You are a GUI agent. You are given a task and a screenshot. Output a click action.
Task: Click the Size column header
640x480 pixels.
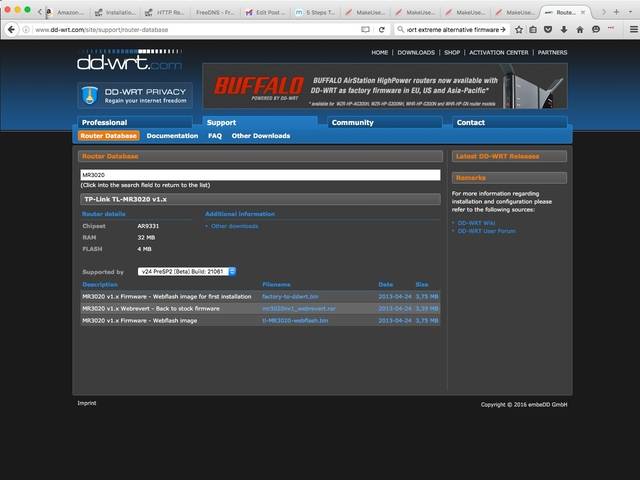coord(422,284)
